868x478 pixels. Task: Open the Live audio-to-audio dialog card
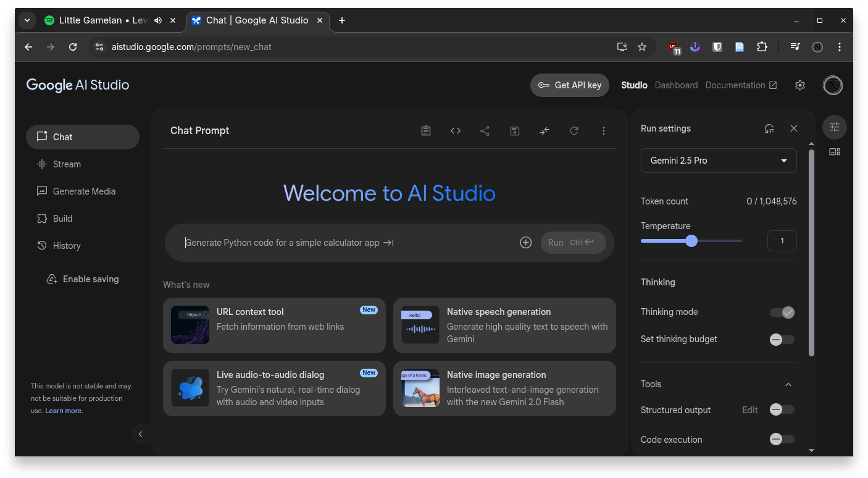[274, 388]
